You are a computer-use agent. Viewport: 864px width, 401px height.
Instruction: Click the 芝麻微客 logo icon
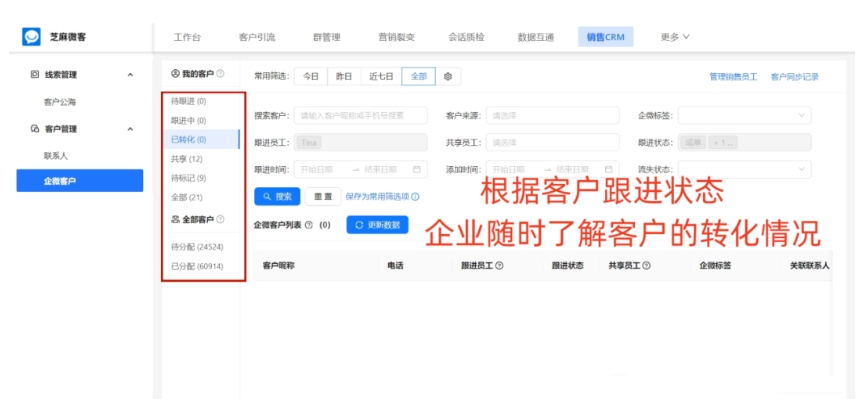click(31, 37)
